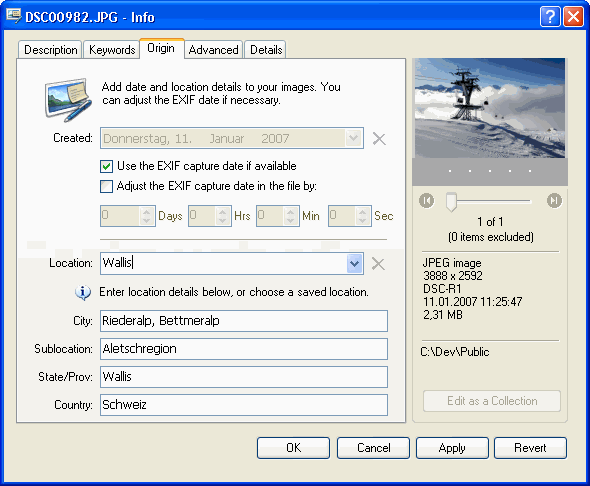590x486 pixels.
Task: Click the help question mark icon
Action: pyautogui.click(x=549, y=17)
